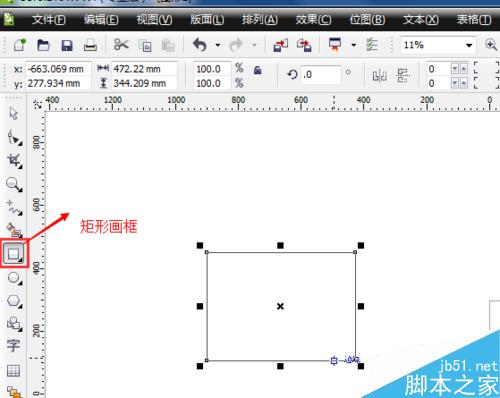Viewport: 500px width, 398px height.
Task: Toggle the lock ratio padlock
Action: point(257,70)
